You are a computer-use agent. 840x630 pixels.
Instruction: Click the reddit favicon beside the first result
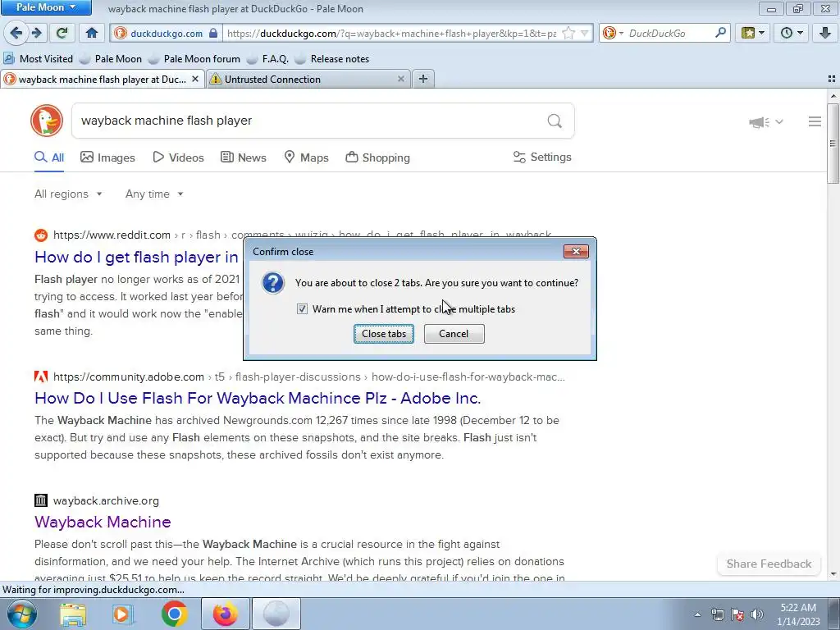click(x=41, y=235)
